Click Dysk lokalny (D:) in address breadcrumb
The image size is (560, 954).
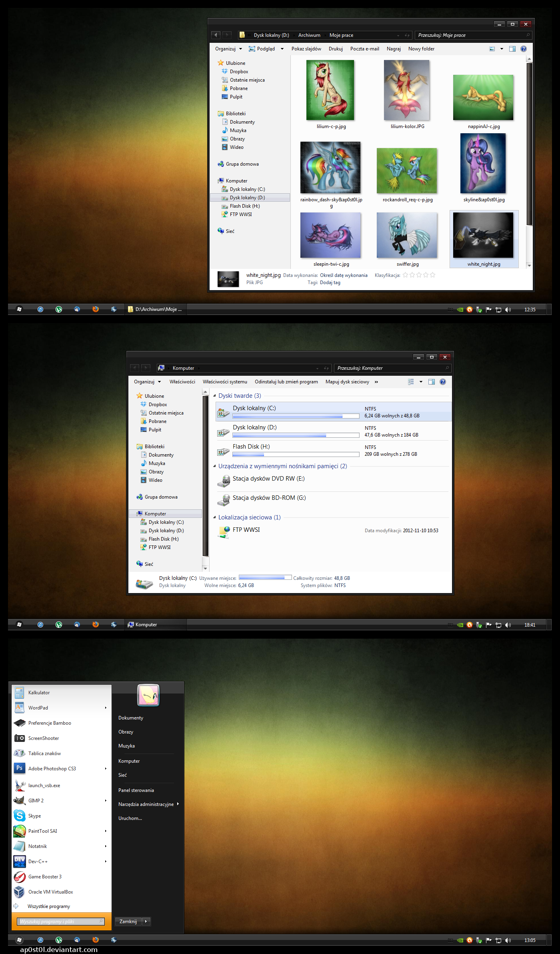[x=271, y=35]
